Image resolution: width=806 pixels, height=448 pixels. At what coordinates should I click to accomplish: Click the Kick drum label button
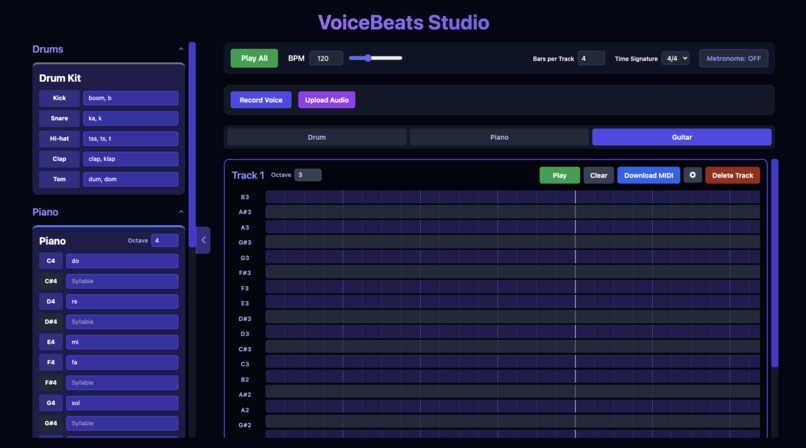59,98
